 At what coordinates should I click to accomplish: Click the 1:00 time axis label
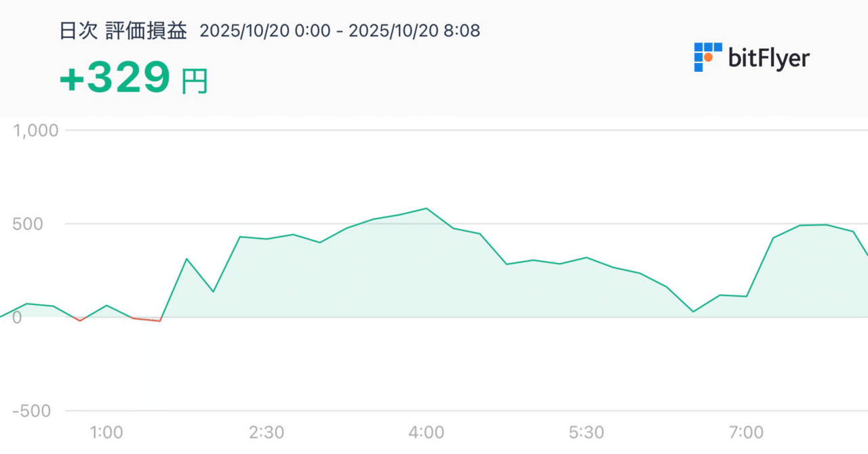point(106,432)
